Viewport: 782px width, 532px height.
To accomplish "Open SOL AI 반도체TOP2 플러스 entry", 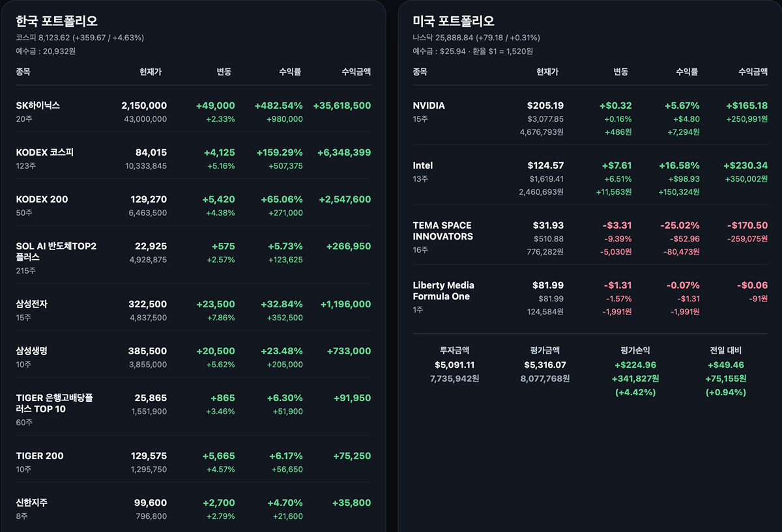I will 194,258.
